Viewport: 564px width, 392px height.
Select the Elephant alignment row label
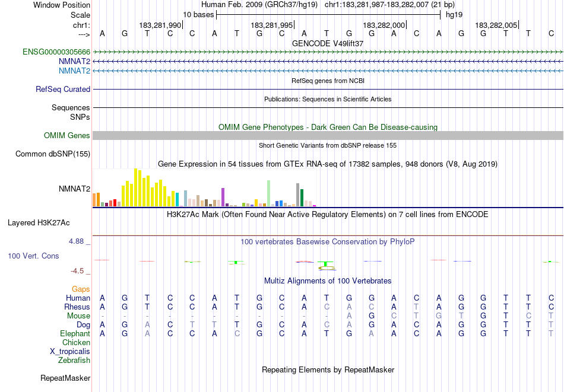(x=75, y=333)
